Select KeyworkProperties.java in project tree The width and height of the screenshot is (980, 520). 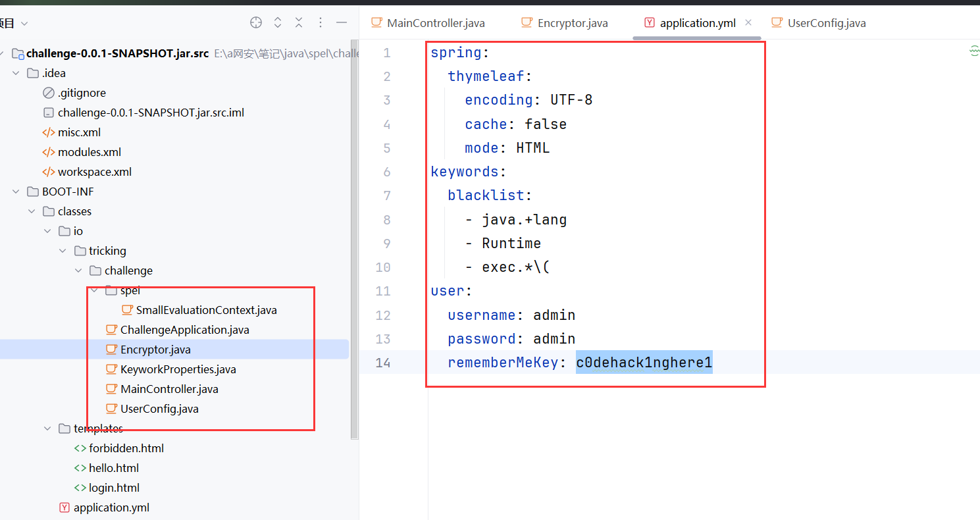pos(178,369)
